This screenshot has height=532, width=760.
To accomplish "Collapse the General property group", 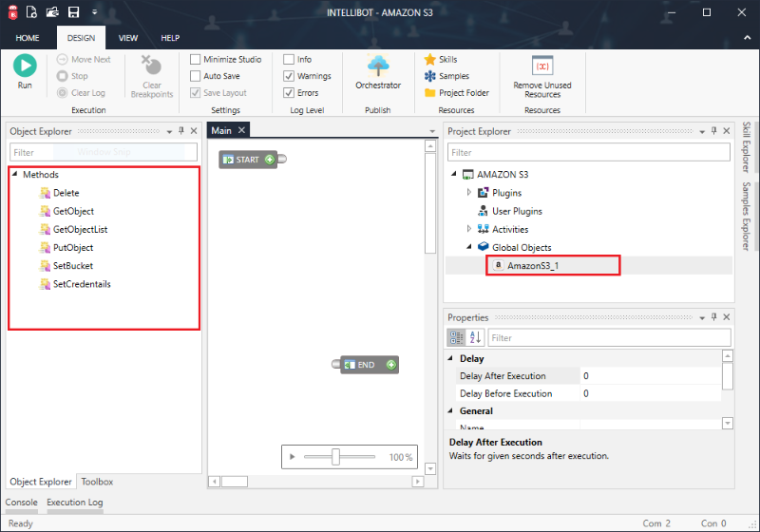I will [x=450, y=410].
